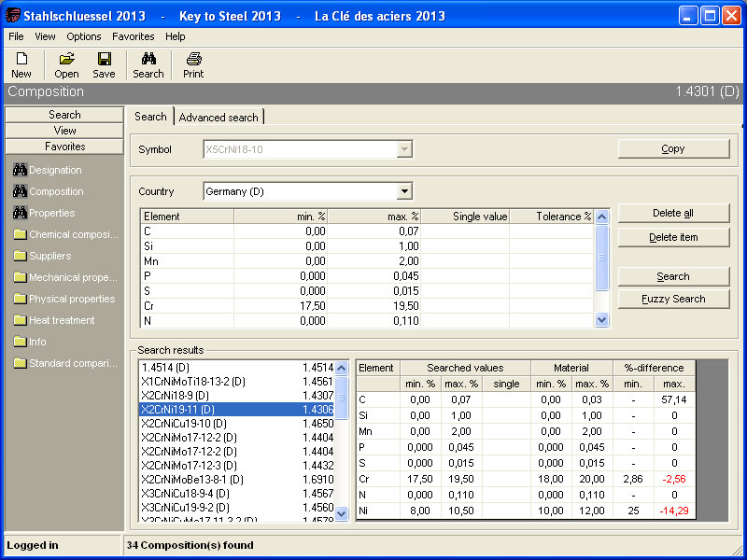747x560 pixels.
Task: Click the N row in the element table
Action: pyautogui.click(x=367, y=321)
